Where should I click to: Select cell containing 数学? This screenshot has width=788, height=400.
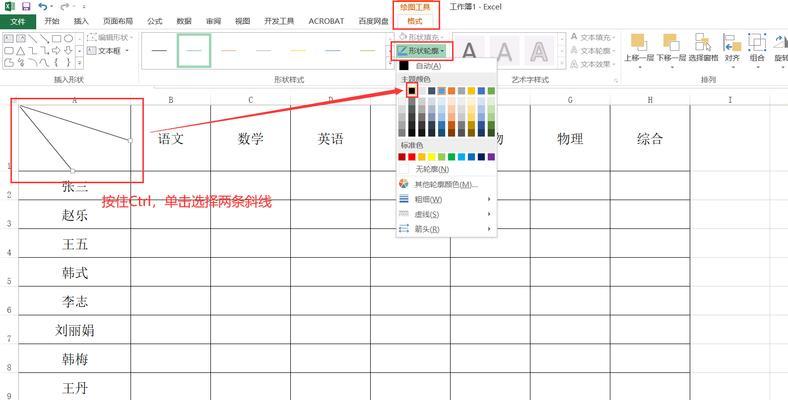click(250, 139)
